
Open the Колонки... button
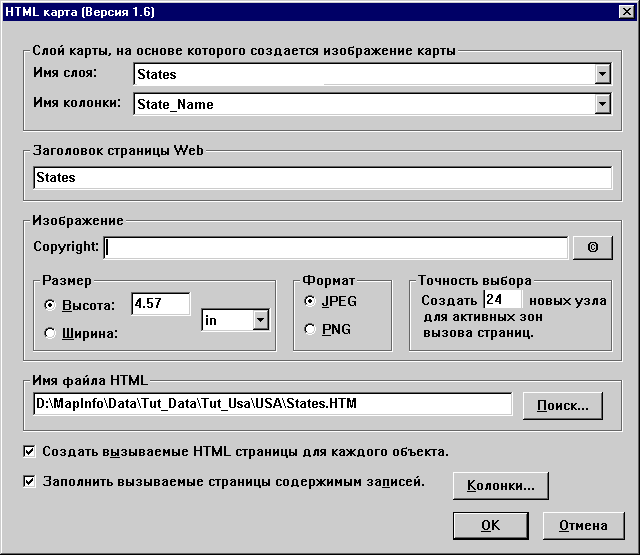coord(501,486)
